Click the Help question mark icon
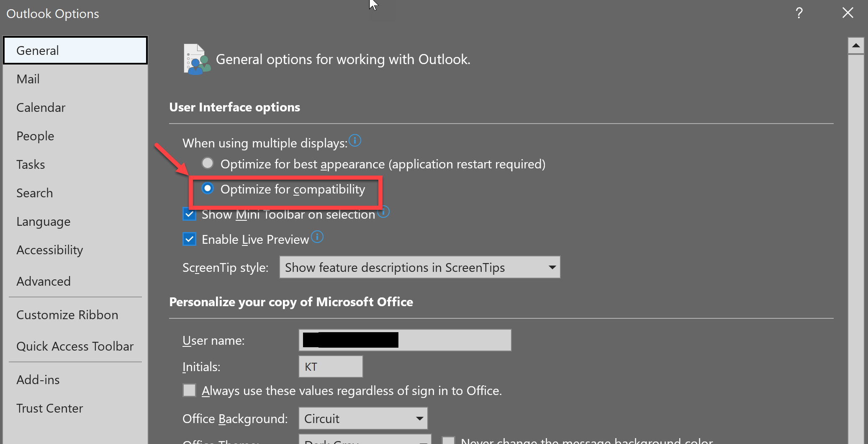 click(x=799, y=13)
